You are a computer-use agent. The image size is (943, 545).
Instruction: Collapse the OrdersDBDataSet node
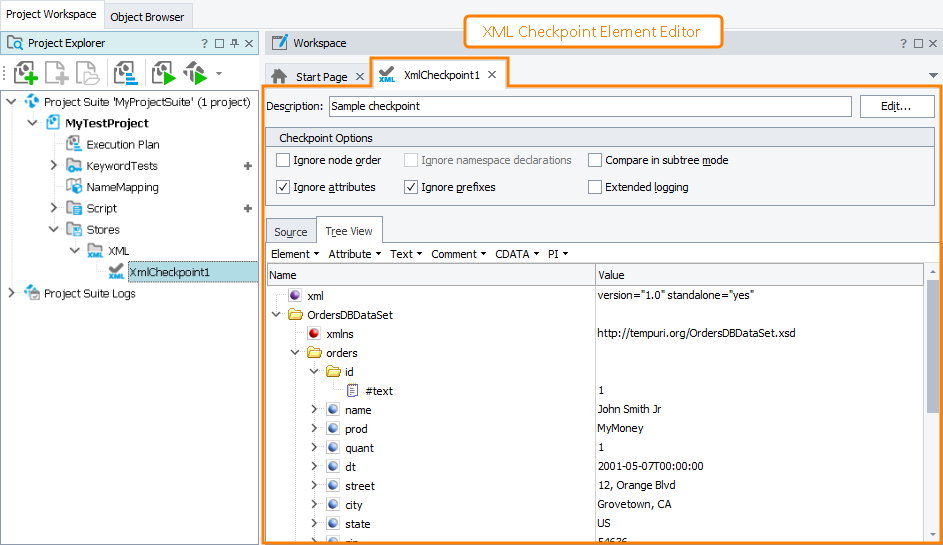click(277, 315)
